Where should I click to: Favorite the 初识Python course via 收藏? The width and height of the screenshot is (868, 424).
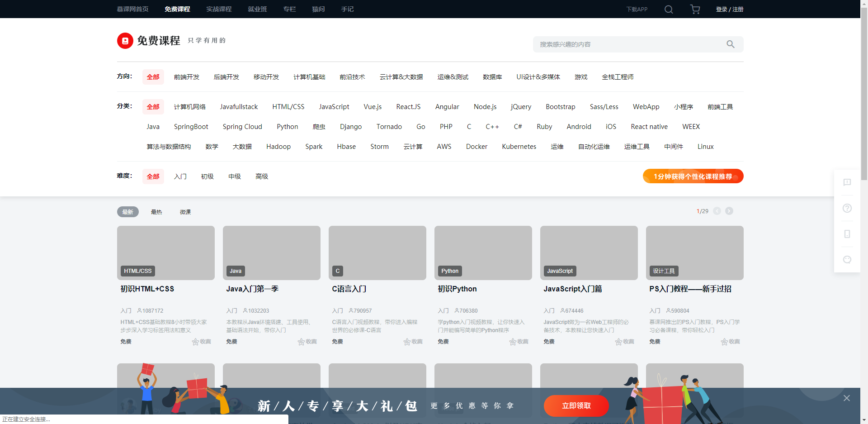[519, 342]
